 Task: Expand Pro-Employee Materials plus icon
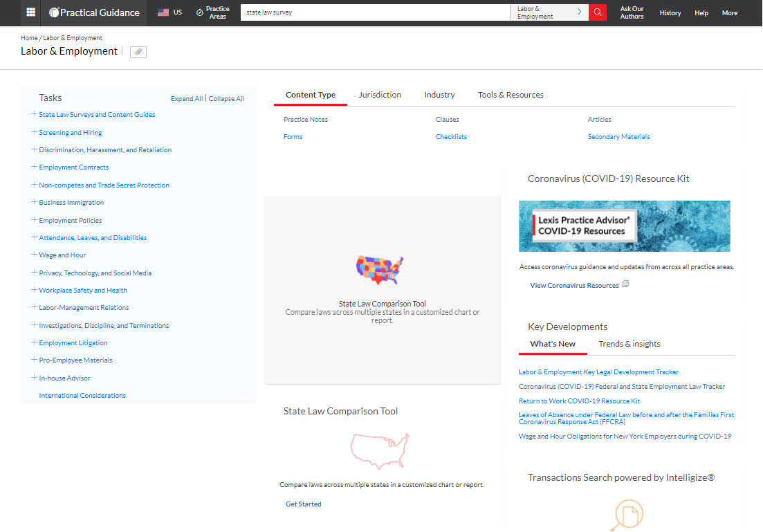tap(34, 359)
